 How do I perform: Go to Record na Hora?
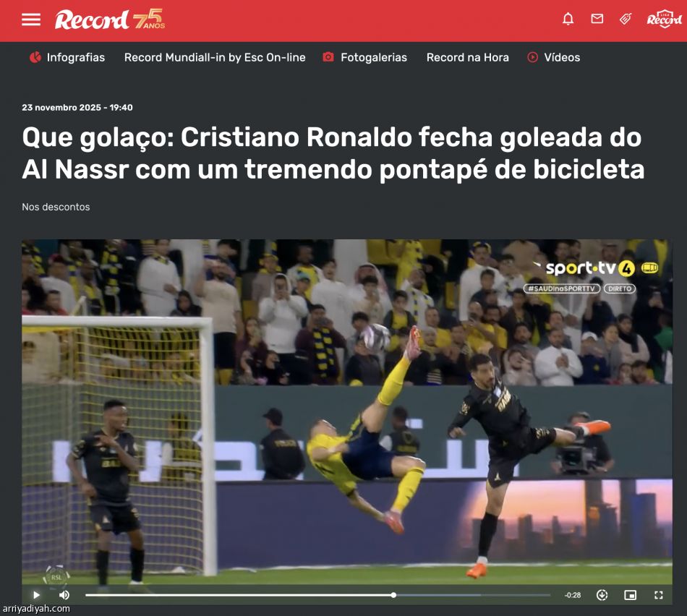coord(467,57)
